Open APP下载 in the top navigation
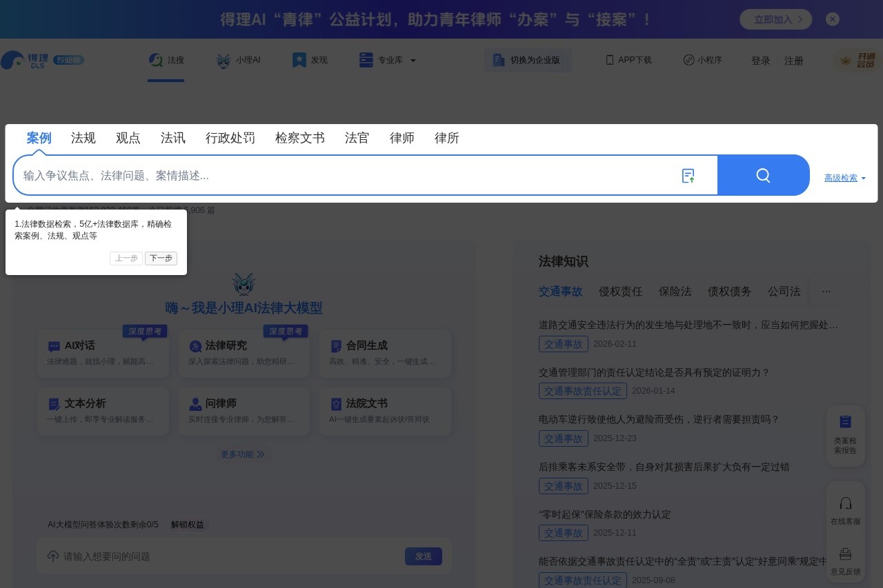This screenshot has width=883, height=588. pos(628,60)
